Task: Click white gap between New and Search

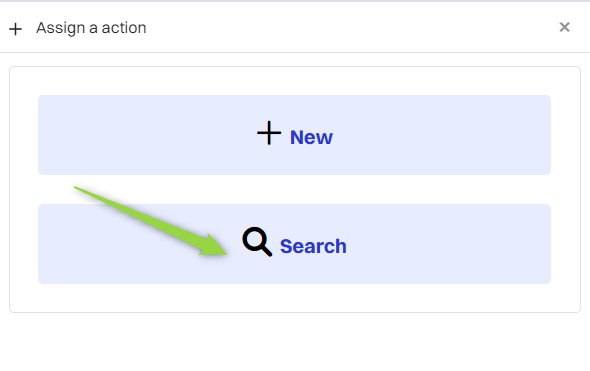Action: [339, 189]
